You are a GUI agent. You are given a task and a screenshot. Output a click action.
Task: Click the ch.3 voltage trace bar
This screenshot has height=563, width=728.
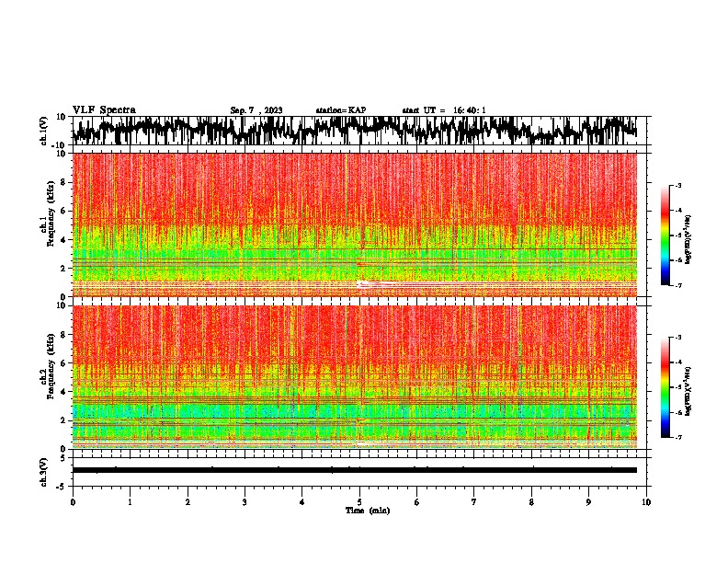[355, 470]
